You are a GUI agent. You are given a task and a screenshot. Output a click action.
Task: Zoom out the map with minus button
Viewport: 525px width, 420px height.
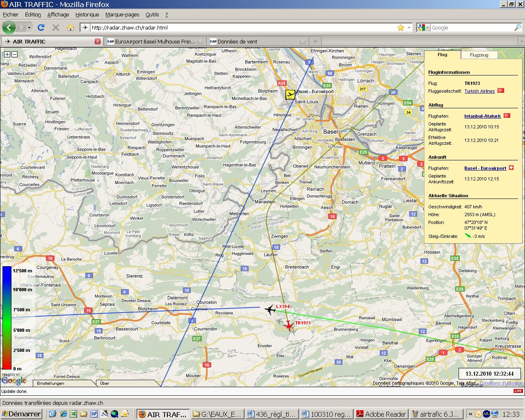pyautogui.click(x=14, y=54)
